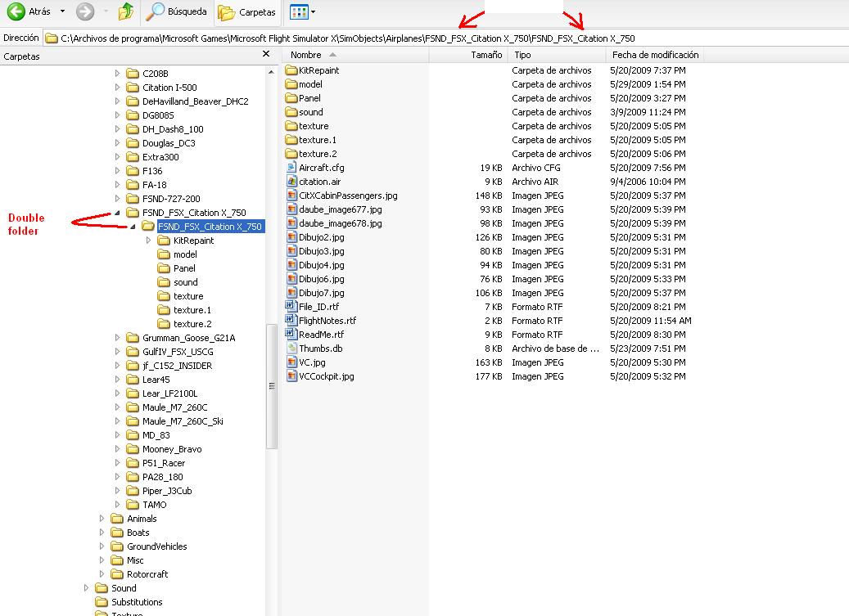Select ReadMe.rtf document icon

[291, 335]
